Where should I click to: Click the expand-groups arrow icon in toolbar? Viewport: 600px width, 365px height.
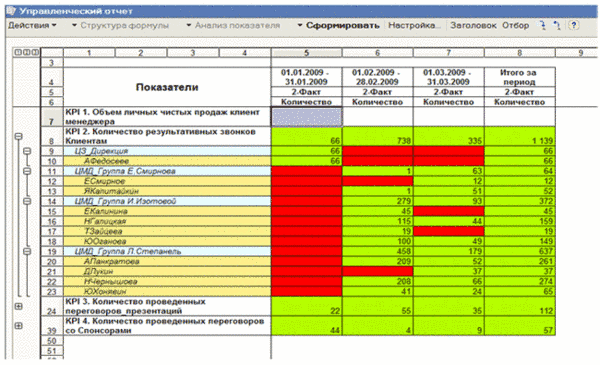(x=543, y=26)
